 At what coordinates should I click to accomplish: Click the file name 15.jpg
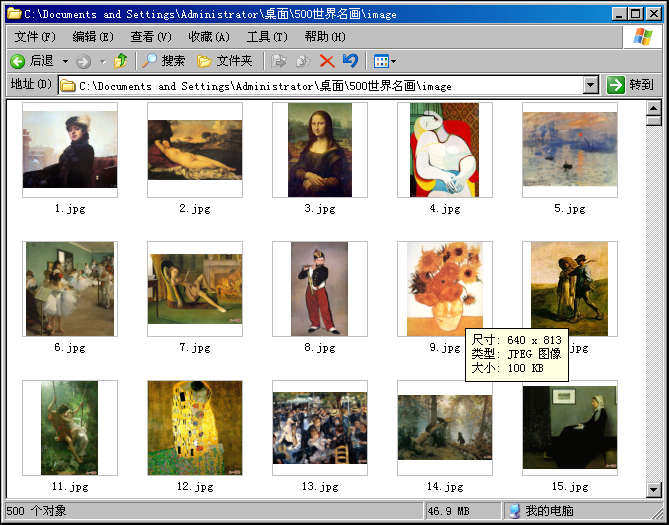[570, 487]
